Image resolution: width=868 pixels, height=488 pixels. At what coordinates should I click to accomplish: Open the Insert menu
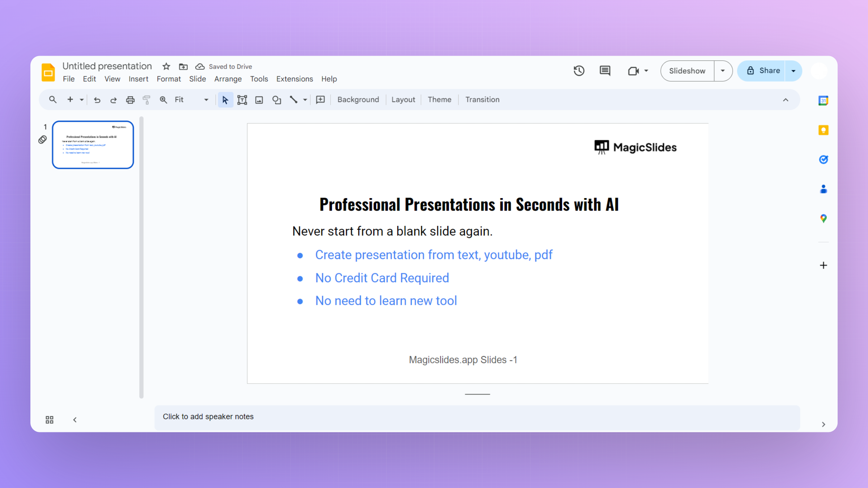(138, 79)
